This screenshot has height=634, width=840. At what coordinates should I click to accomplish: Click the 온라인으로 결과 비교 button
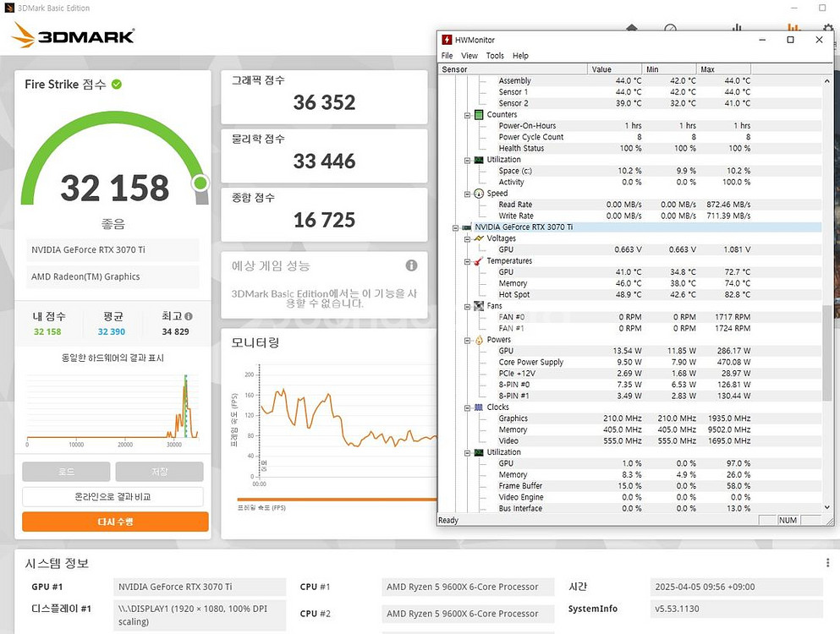(x=113, y=496)
